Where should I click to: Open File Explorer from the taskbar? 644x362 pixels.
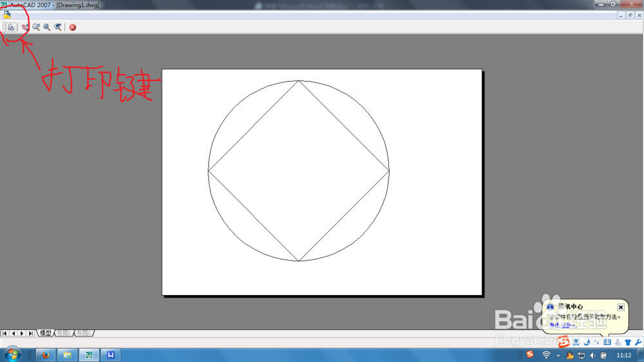point(68,355)
